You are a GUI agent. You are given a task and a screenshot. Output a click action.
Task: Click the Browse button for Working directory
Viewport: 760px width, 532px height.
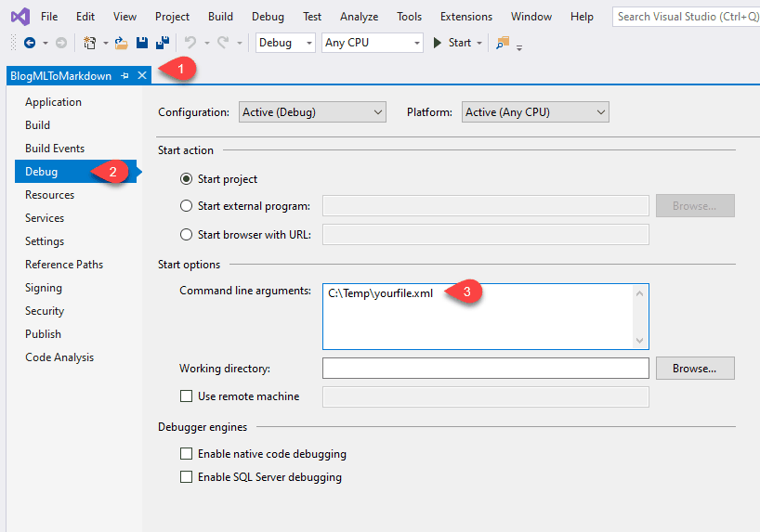pyautogui.click(x=695, y=369)
